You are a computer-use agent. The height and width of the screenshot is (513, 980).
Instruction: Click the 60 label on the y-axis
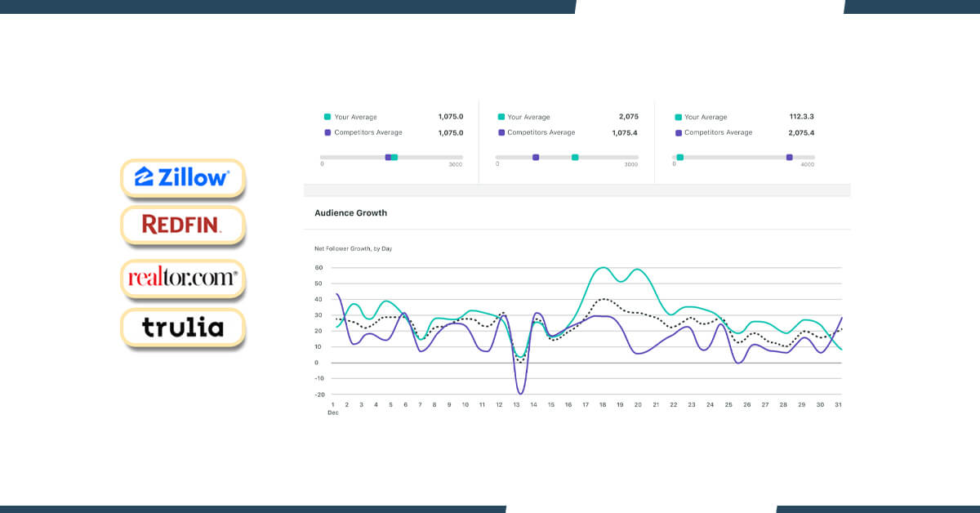[x=318, y=268]
